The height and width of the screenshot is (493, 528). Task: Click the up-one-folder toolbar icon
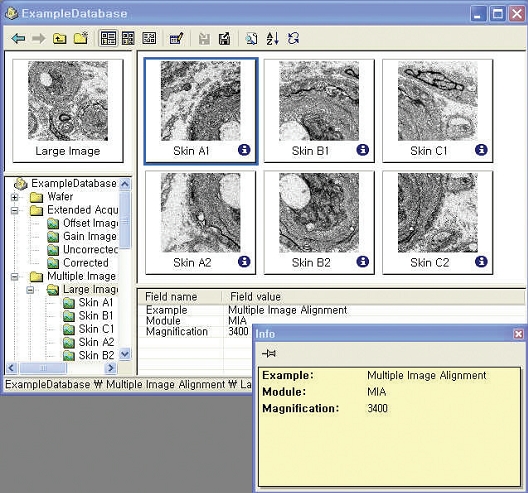(x=59, y=38)
